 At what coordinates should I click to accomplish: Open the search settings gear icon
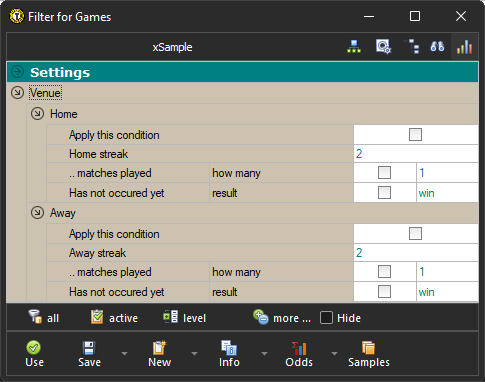(x=383, y=47)
